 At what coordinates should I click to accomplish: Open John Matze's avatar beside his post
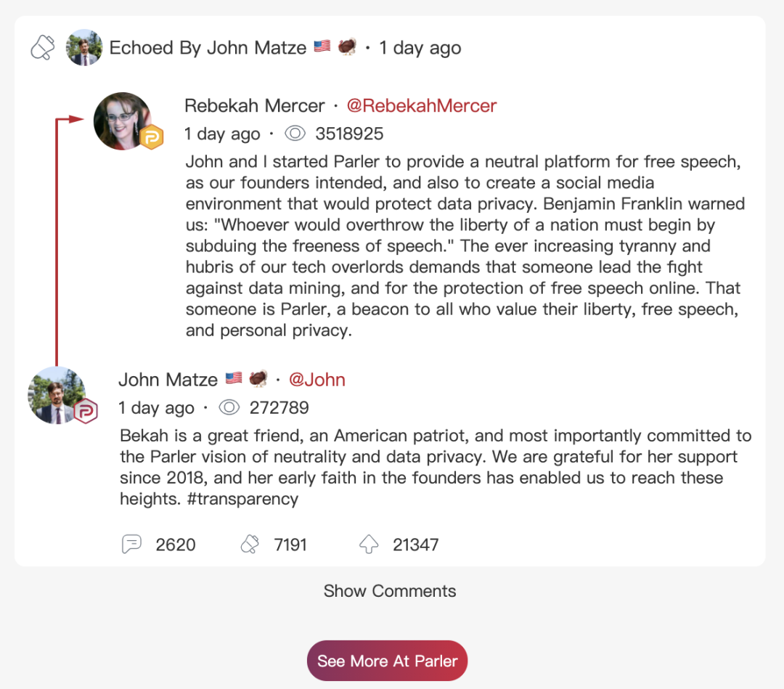(56, 395)
